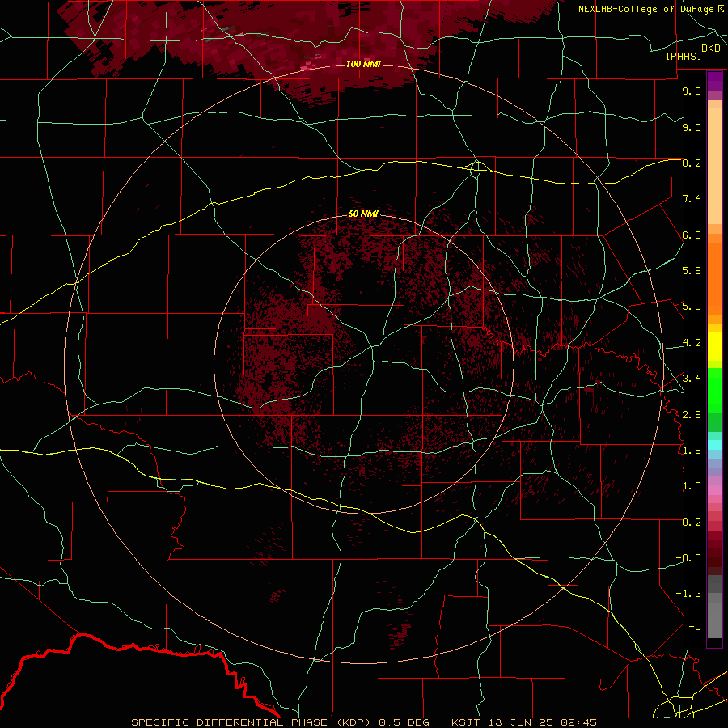Click the -0.5 scale value
Screen dimensions: 728x728
688,558
